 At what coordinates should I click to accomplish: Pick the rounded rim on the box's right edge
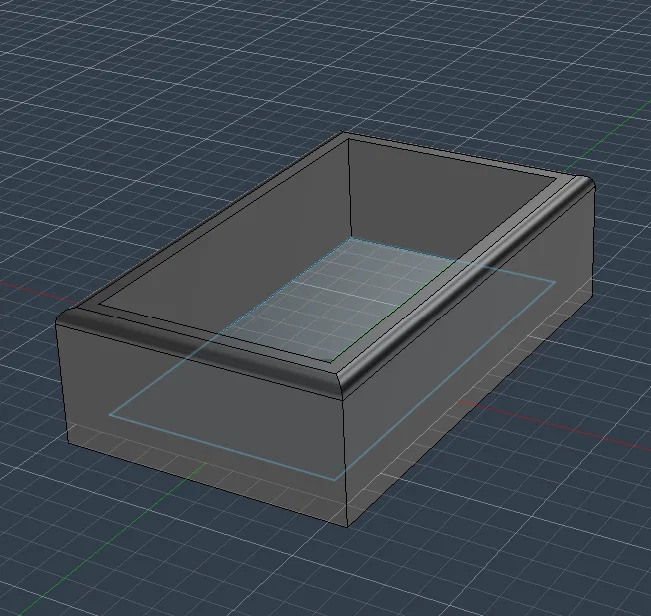(463, 282)
